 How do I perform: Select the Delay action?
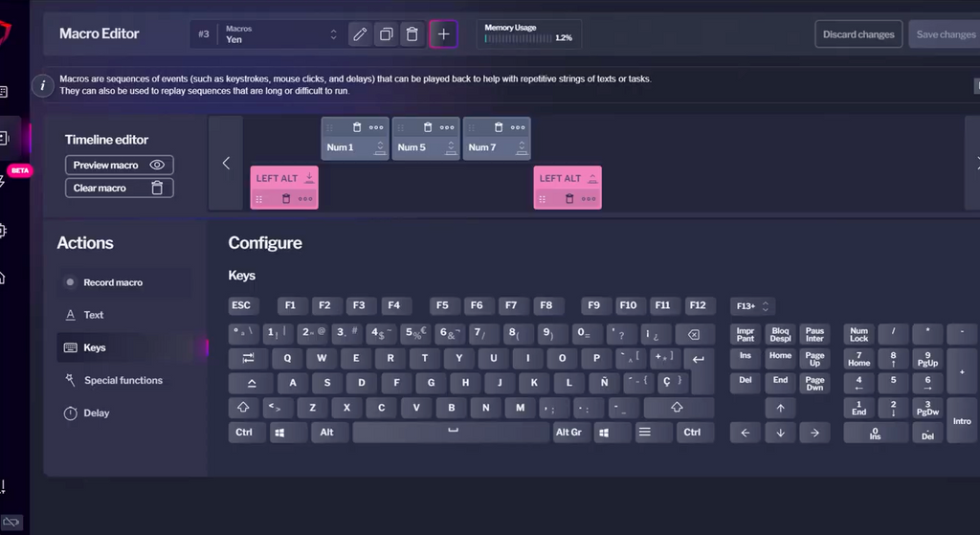pyautogui.click(x=96, y=413)
